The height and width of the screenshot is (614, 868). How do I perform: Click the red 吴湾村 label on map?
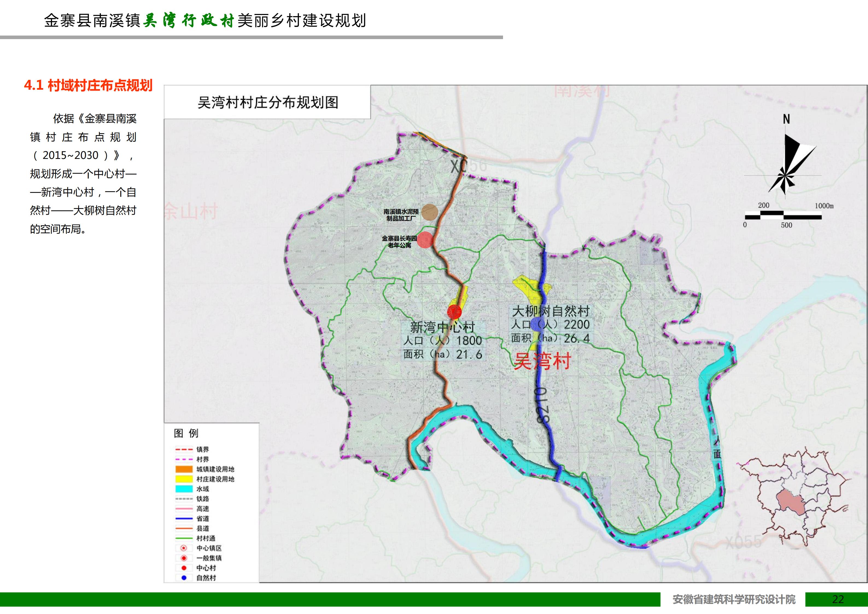click(x=542, y=361)
